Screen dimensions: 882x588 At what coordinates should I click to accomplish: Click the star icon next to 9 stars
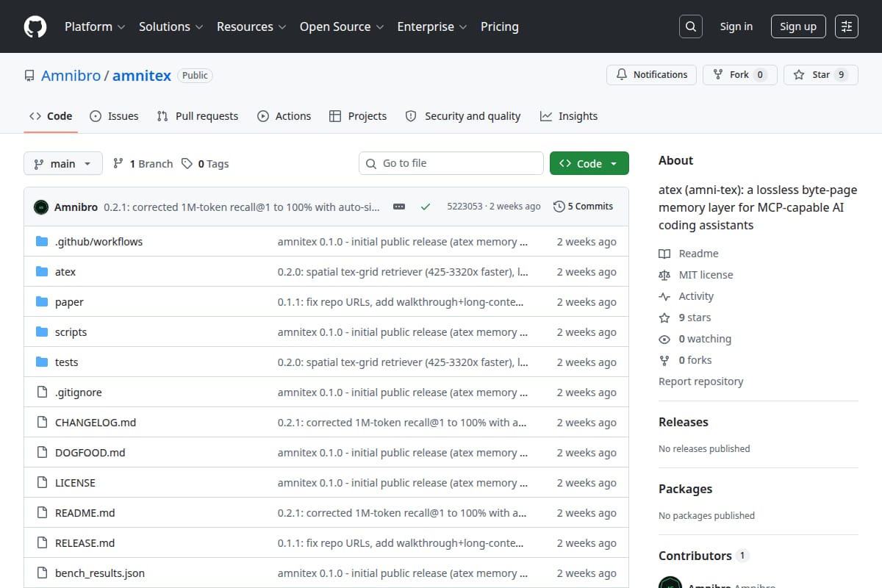pos(664,318)
